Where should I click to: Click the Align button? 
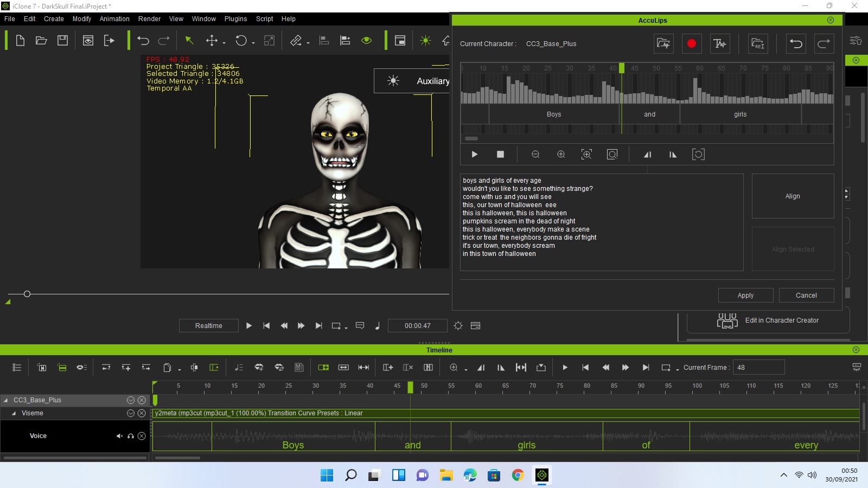[793, 196]
